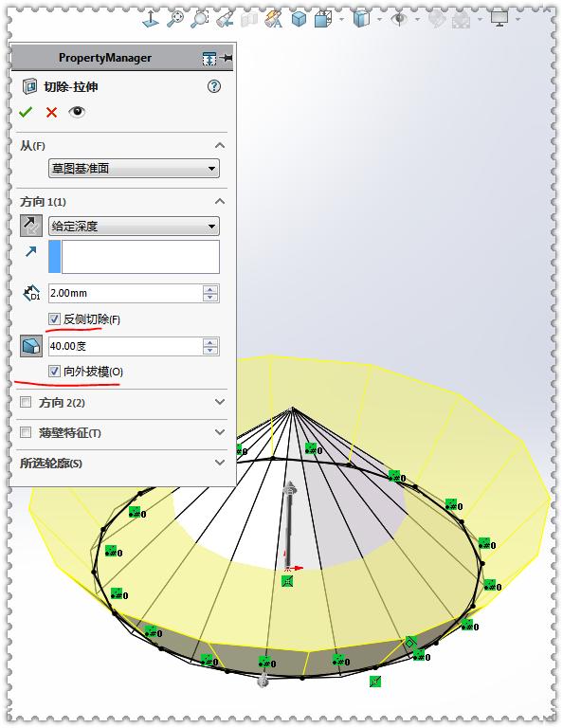The height and width of the screenshot is (728, 563).
Task: Toggle the detailed preview eye icon
Action: [x=77, y=112]
